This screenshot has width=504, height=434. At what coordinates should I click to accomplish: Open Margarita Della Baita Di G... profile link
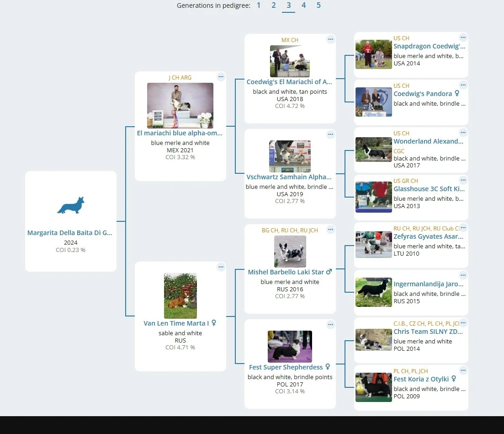pos(70,233)
